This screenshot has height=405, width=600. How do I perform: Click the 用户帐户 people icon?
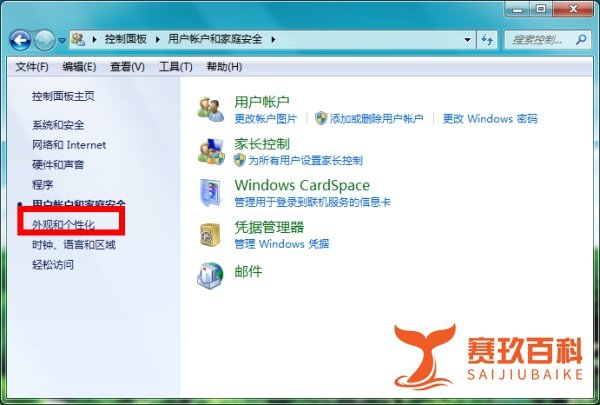(210, 109)
